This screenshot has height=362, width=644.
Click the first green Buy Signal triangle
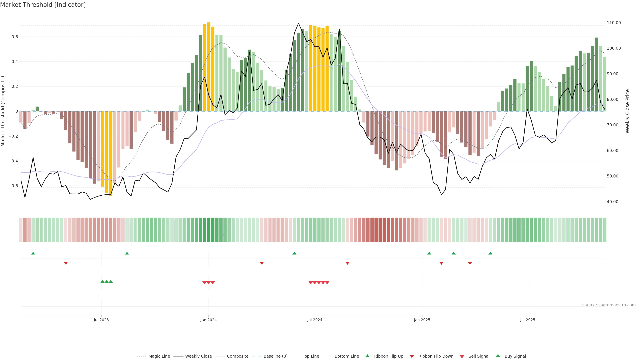102,282
